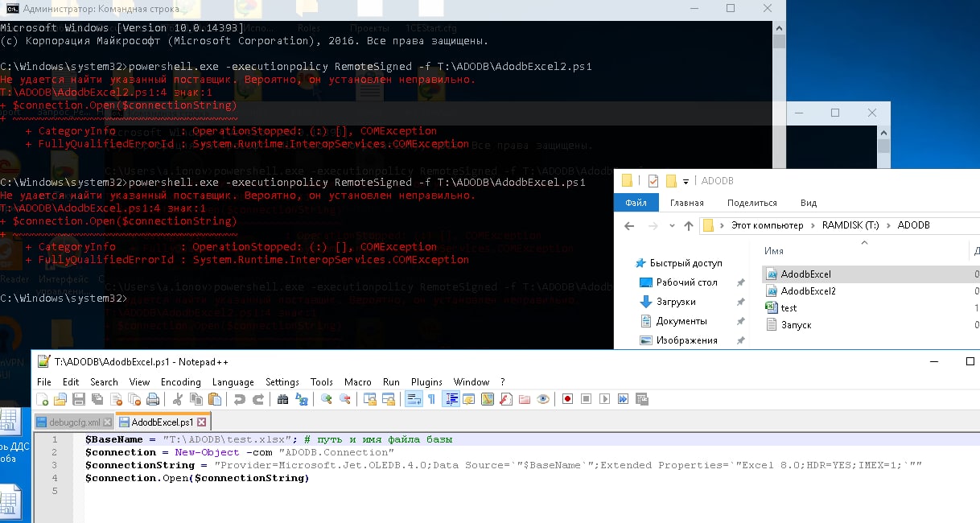The height and width of the screenshot is (523, 980).
Task: Open Replace dialog icon in Notepad++
Action: click(302, 399)
